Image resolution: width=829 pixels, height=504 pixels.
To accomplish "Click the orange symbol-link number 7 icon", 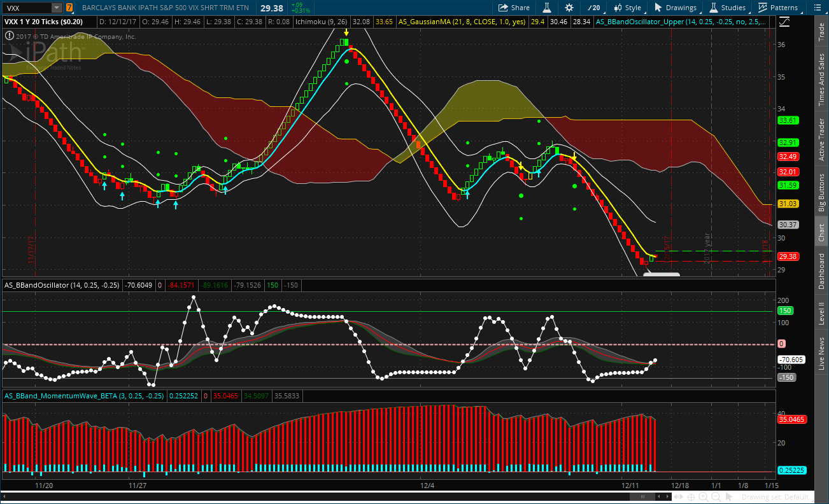I will (x=69, y=8).
